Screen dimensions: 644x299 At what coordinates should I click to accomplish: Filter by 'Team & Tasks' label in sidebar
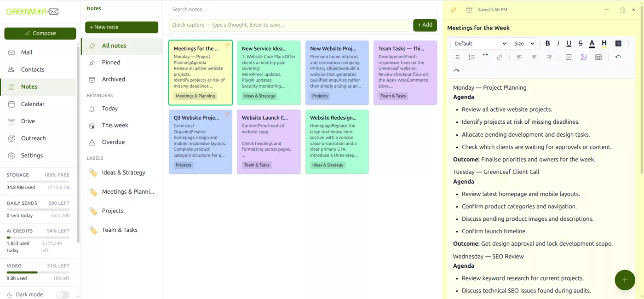pyautogui.click(x=122, y=230)
